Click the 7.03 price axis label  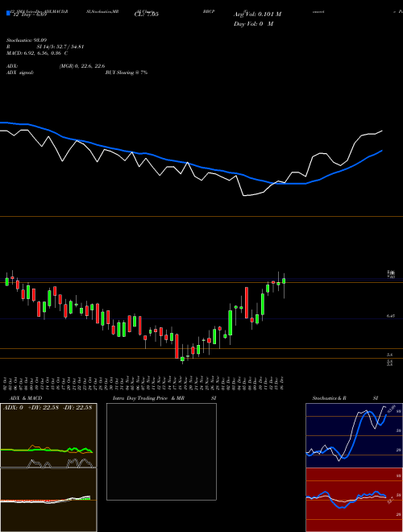(391, 277)
